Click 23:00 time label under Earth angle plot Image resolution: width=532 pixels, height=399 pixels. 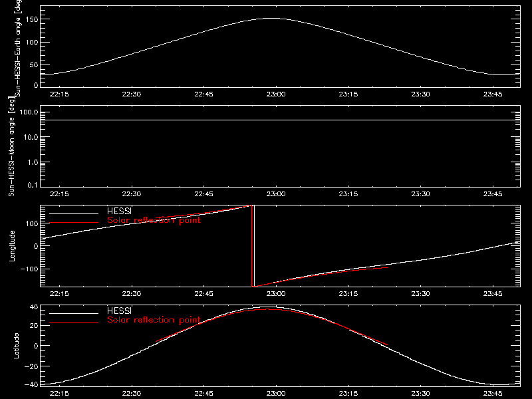pos(276,94)
